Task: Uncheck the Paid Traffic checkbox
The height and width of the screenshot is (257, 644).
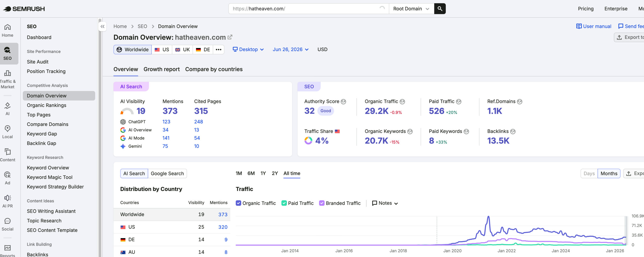Action: [x=284, y=203]
